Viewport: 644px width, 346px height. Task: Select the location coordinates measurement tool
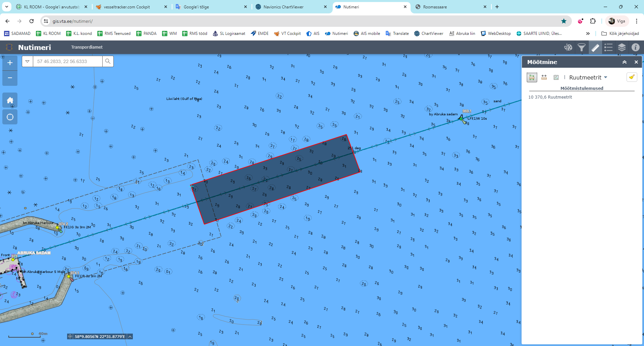556,77
